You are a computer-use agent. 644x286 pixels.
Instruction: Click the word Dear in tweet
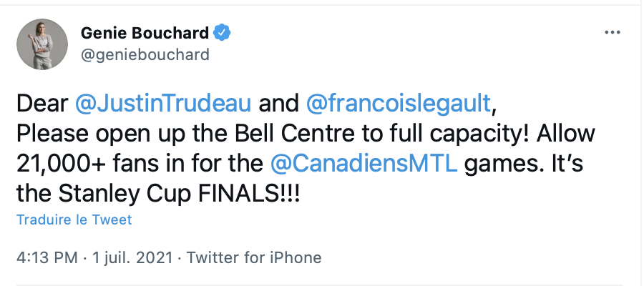tap(42, 104)
